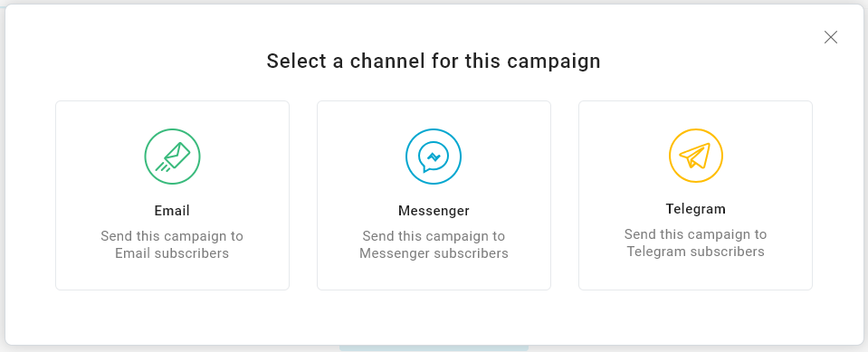Select the Email channel card
This screenshot has height=352, width=868.
coord(172,195)
